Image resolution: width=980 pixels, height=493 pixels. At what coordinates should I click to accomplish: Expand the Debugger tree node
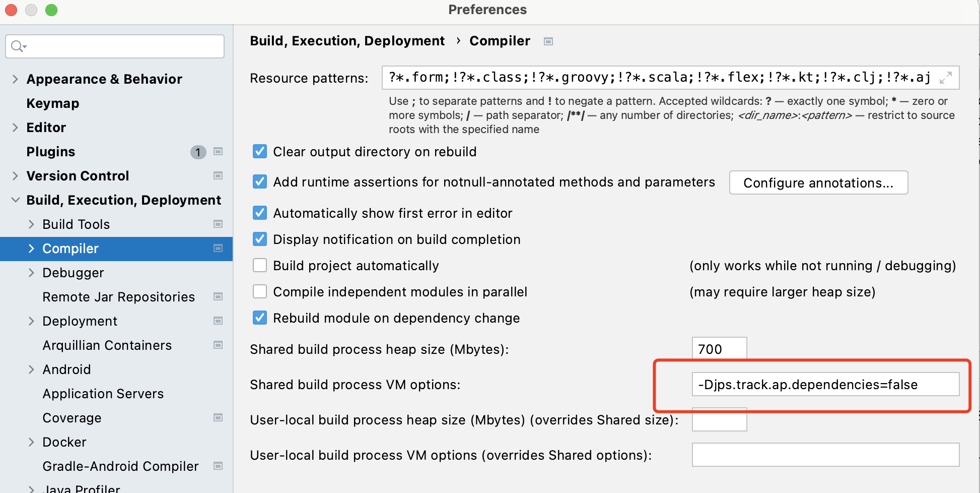click(x=31, y=272)
